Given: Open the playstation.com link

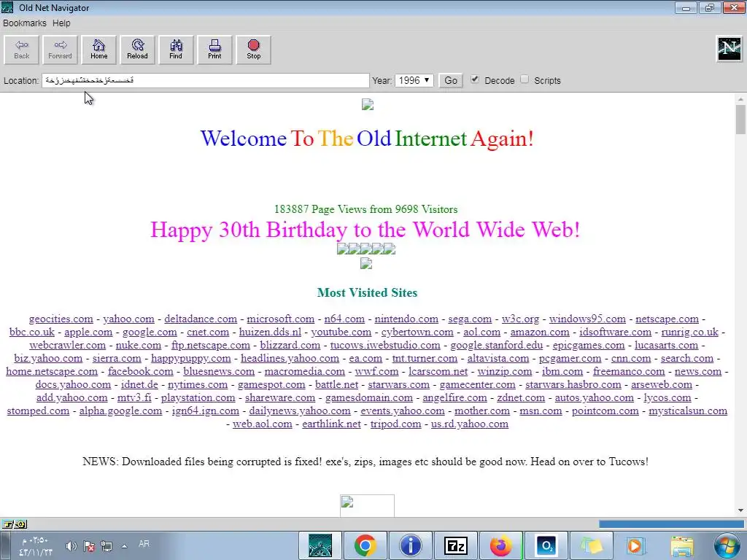Looking at the screenshot, I should click(x=198, y=397).
